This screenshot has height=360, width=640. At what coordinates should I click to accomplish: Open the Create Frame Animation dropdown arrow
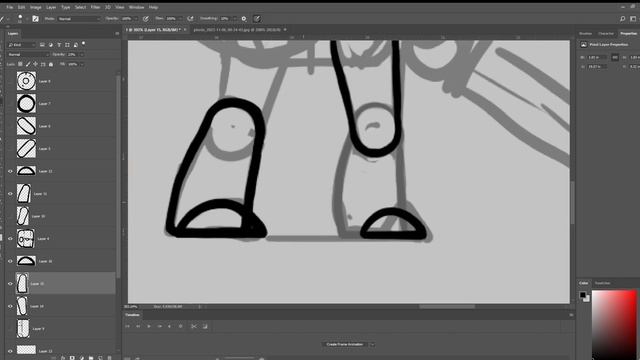372,344
